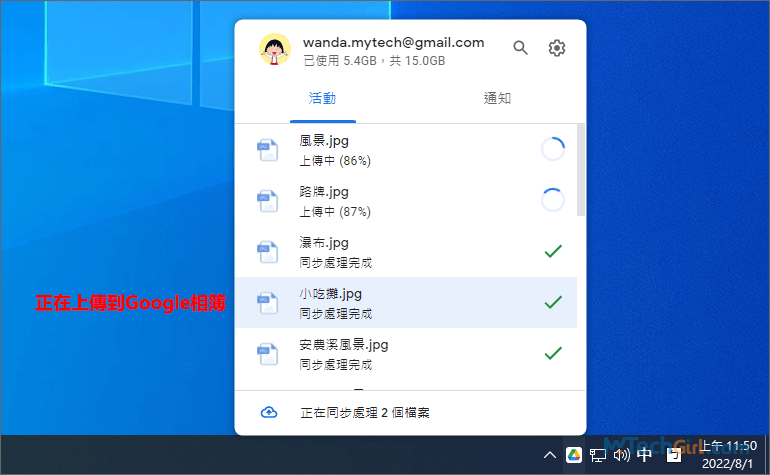Click the 風景.jpg file icon

(266, 150)
